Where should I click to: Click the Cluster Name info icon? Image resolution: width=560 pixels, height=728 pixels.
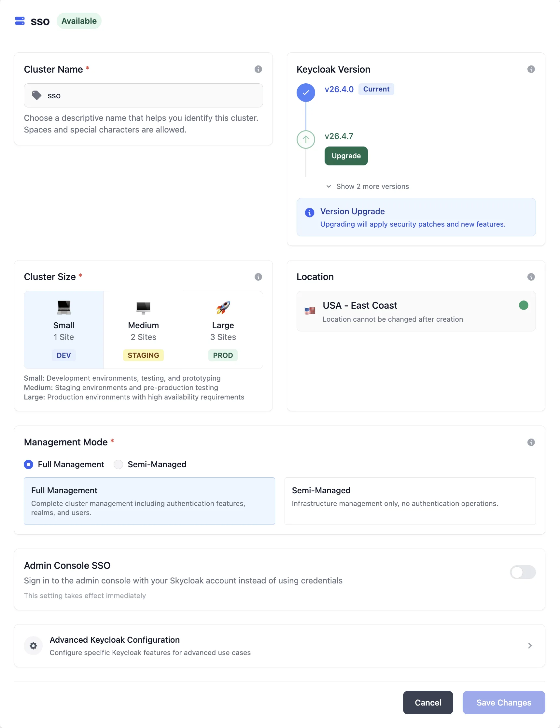258,69
